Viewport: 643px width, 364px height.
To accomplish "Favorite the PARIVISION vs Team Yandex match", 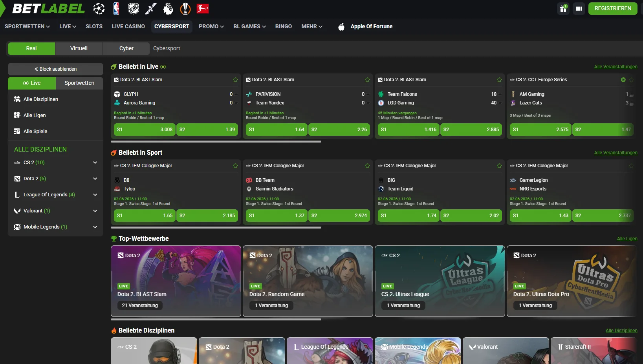I will point(367,80).
